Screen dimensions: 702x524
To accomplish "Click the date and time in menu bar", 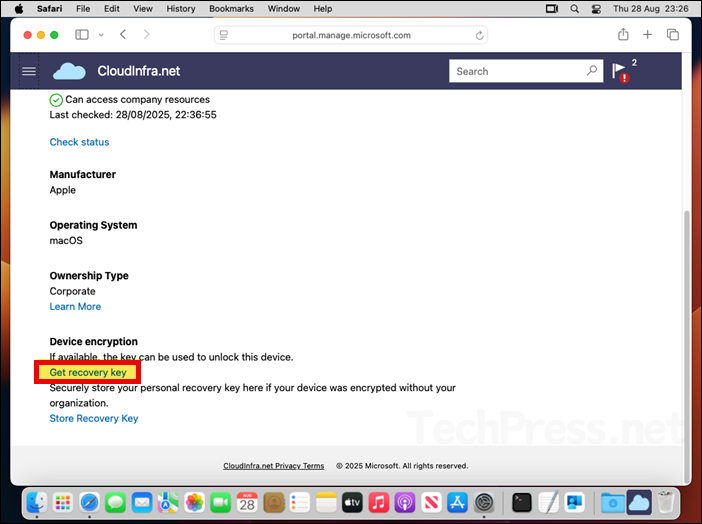I will (651, 9).
